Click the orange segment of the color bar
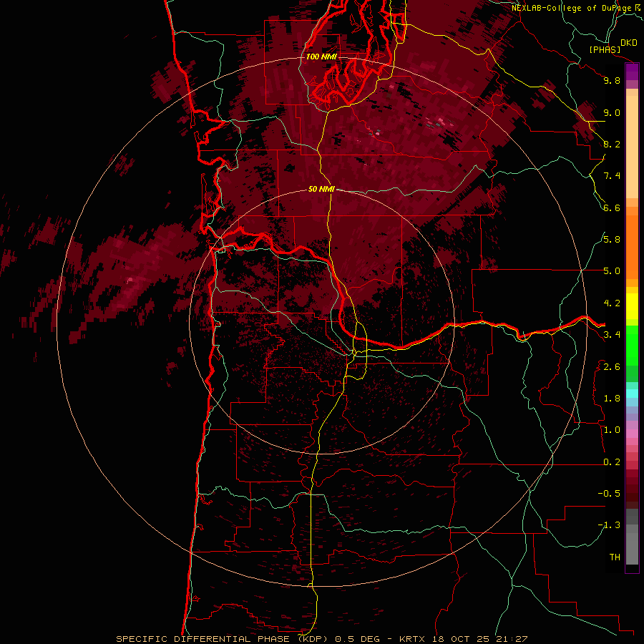Screen dimensions: 644x644 pos(632,247)
